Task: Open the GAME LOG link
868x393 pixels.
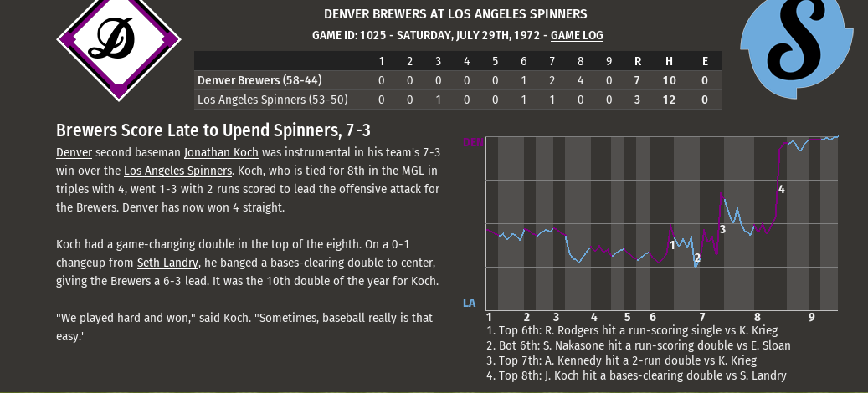Action: pyautogui.click(x=577, y=36)
